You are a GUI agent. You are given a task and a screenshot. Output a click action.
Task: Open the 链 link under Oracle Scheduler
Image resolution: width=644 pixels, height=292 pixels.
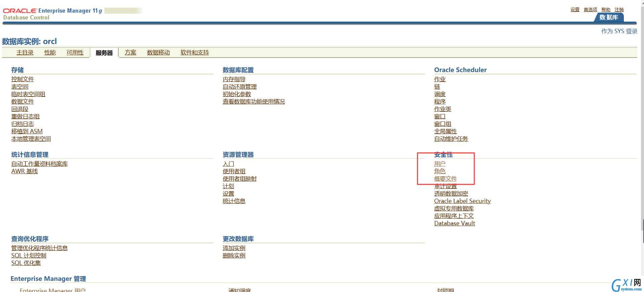click(x=437, y=86)
